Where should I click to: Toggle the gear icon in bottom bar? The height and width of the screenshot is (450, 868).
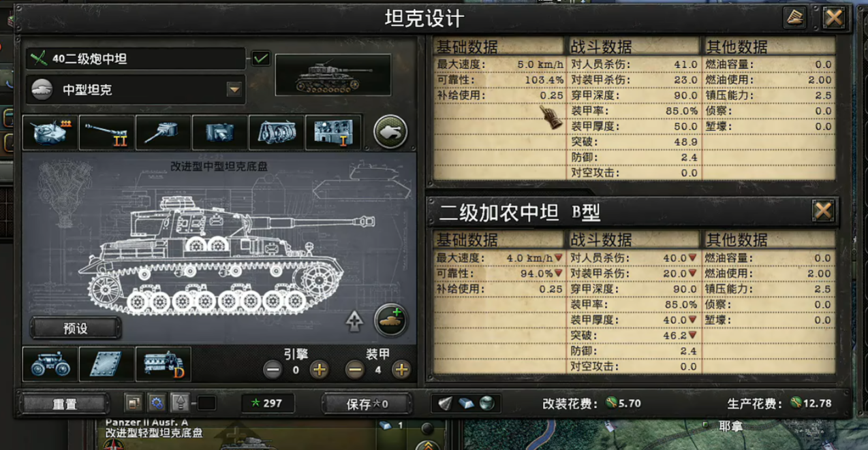[x=157, y=403]
